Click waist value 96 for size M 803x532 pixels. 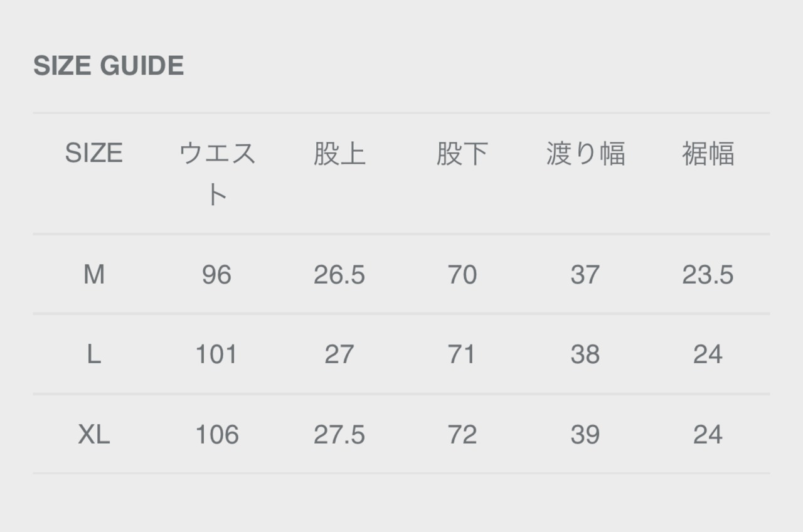click(x=217, y=275)
